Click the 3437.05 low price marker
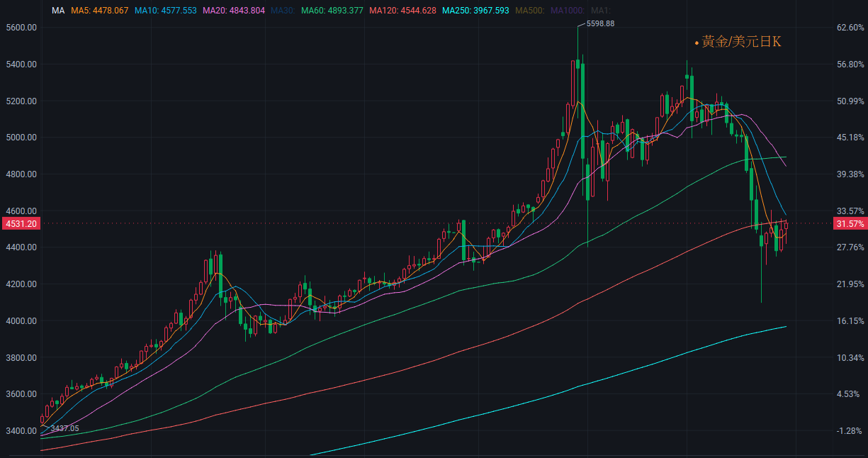The image size is (868, 458). [64, 428]
